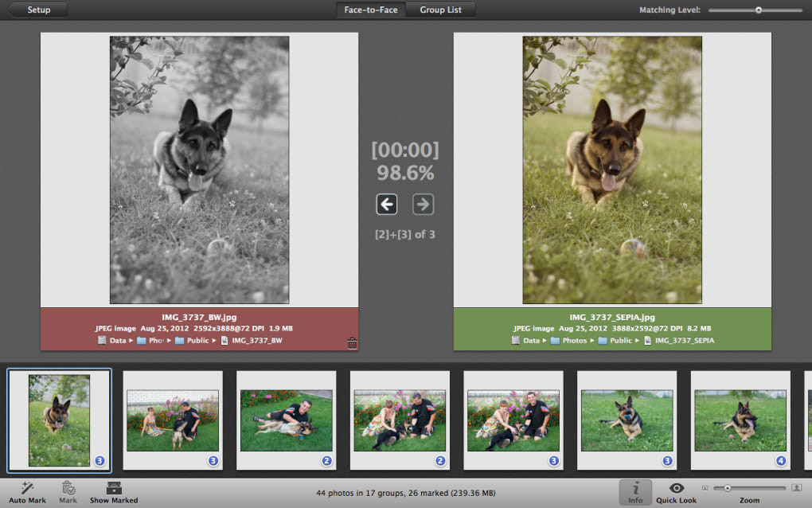Click the IMG_3737_BW.jpg file name

199,317
